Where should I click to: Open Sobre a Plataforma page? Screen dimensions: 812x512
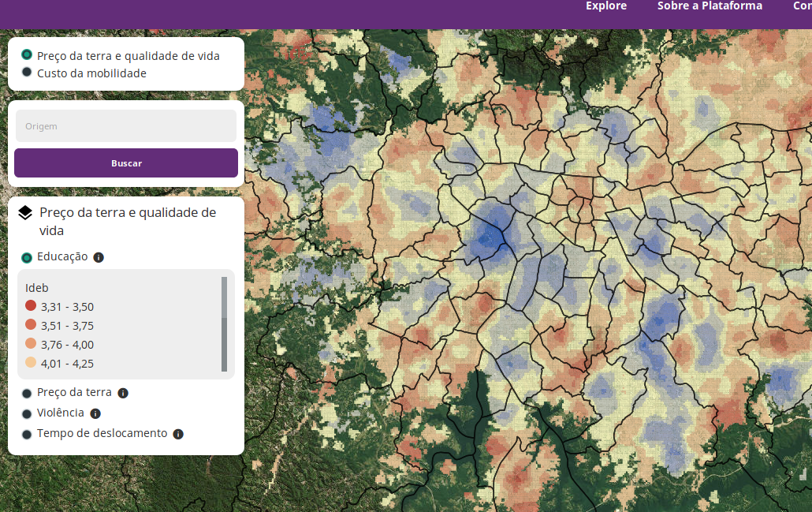point(710,6)
